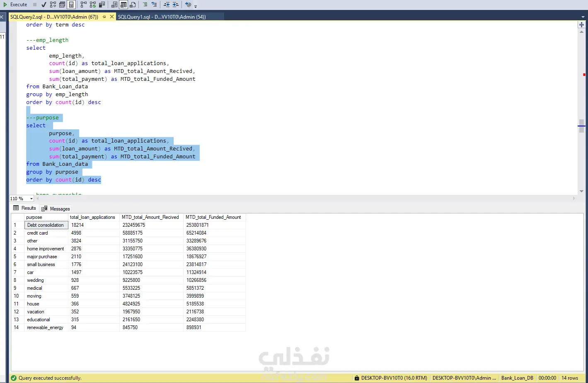Click the MTD_total_Funded_Amount column header
588x383 pixels.
coord(214,217)
